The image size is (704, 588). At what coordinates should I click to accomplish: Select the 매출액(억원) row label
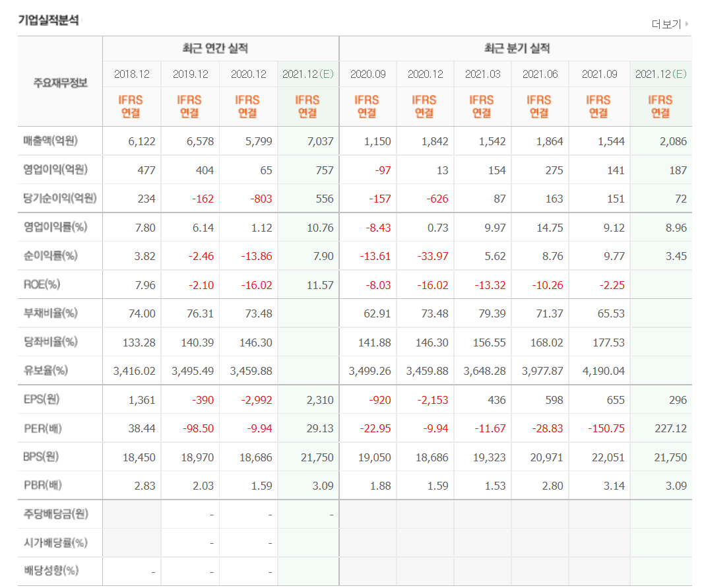[x=50, y=141]
